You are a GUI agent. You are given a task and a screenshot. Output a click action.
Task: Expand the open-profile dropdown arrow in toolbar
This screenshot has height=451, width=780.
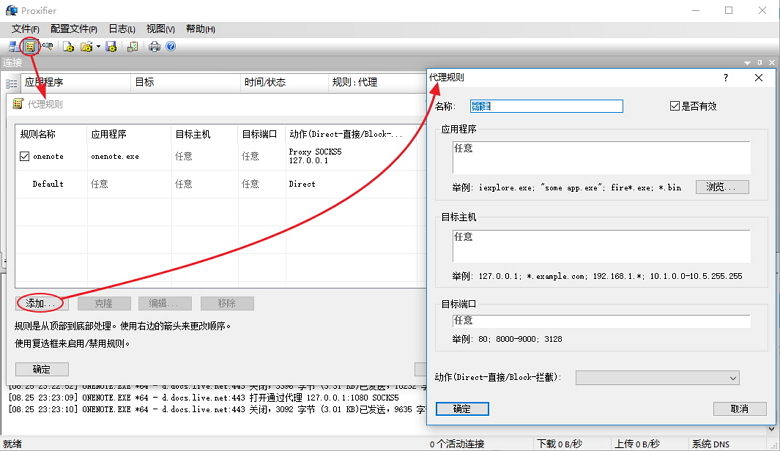98,47
